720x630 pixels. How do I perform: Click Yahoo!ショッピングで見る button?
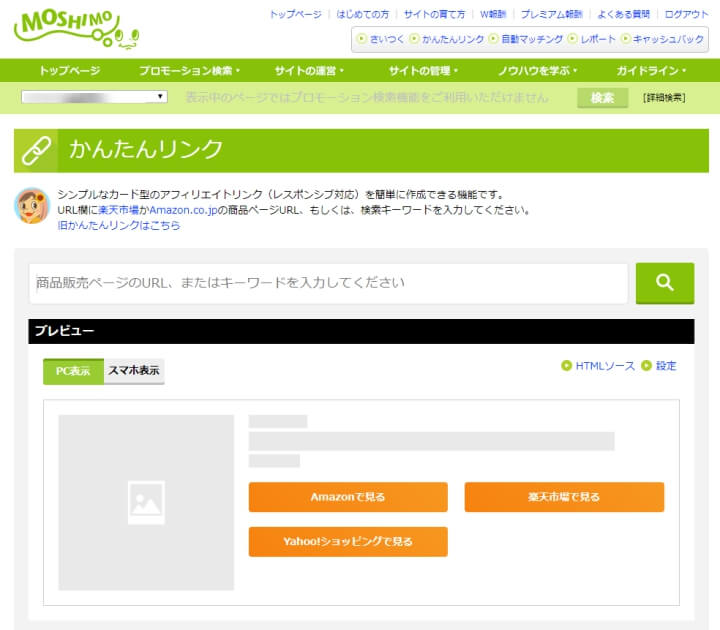tap(348, 542)
